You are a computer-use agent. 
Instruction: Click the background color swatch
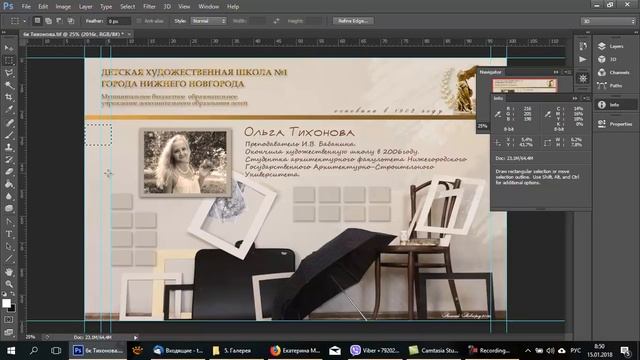(12, 308)
